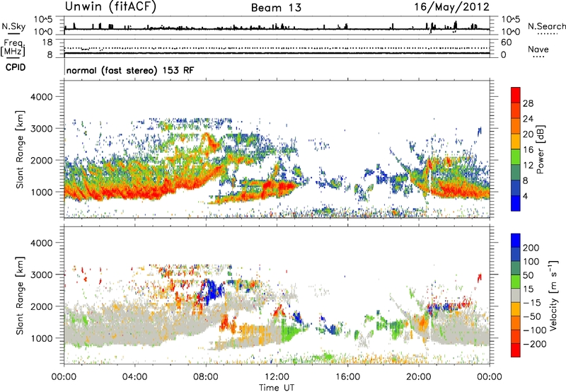The image size is (566, 392).
Task: Pick the dark green 8–12 dB Power segment
Action: tap(516, 172)
